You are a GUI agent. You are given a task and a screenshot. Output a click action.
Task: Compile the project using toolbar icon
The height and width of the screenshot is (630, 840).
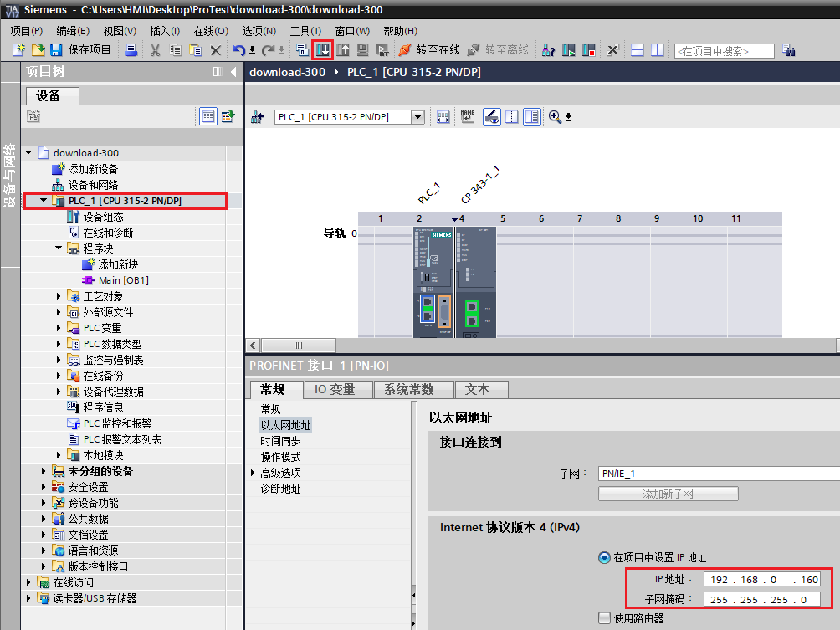coord(302,50)
